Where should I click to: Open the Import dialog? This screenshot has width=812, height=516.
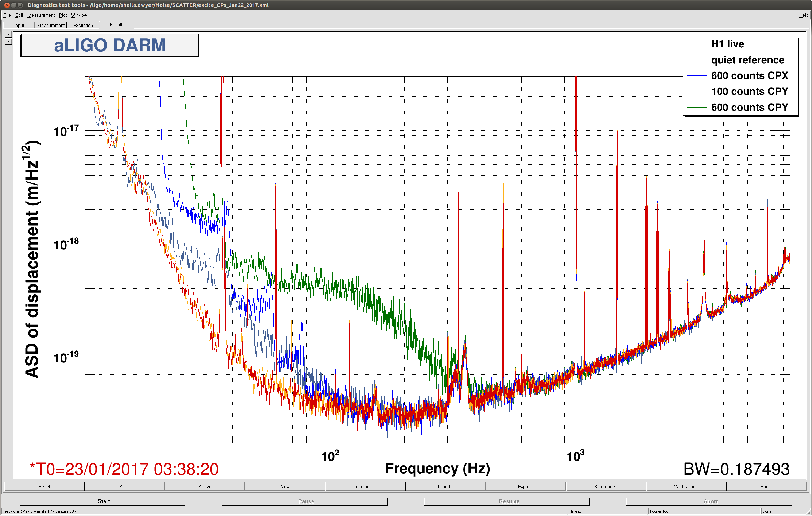tap(446, 486)
